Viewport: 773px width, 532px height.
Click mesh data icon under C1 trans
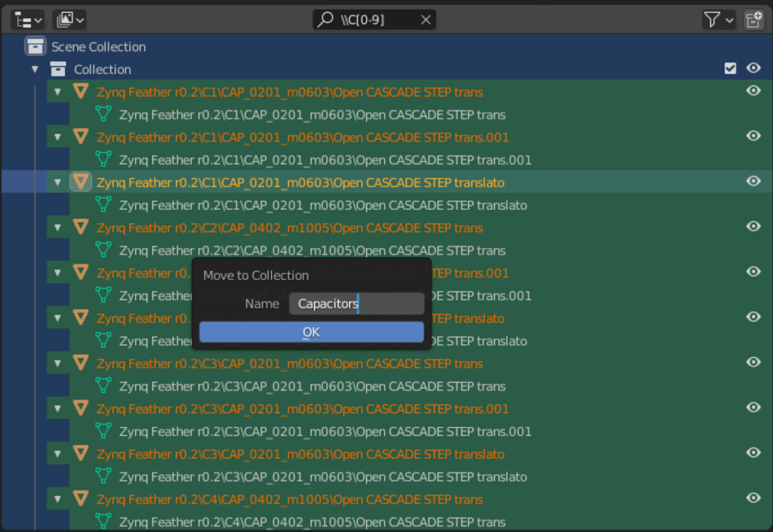[103, 114]
